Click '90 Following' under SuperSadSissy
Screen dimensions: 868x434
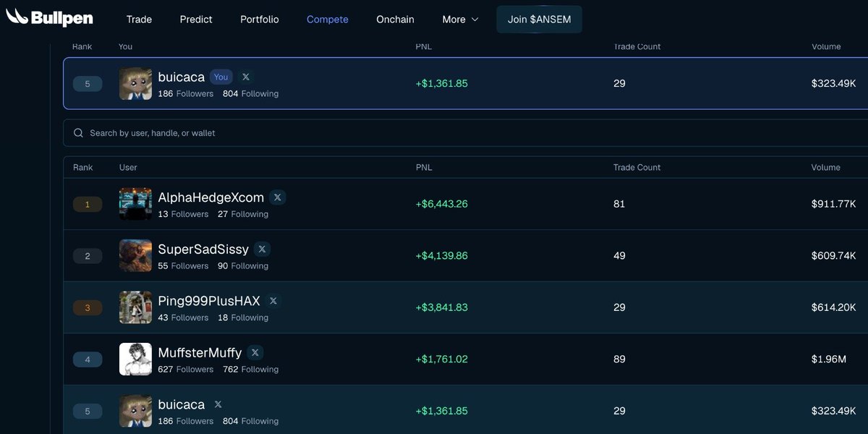coord(243,265)
